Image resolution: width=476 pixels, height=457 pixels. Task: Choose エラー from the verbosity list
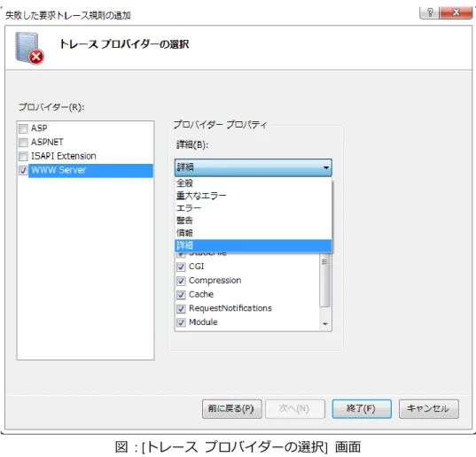click(x=254, y=208)
